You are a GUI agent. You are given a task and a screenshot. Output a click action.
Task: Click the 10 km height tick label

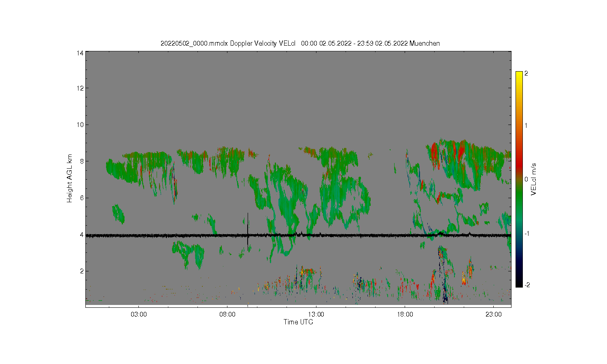pyautogui.click(x=81, y=125)
